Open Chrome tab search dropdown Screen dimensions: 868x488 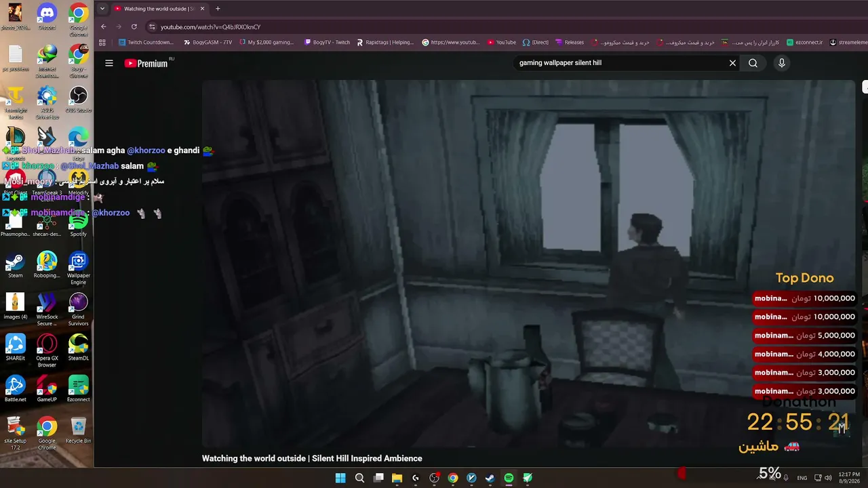tap(102, 9)
